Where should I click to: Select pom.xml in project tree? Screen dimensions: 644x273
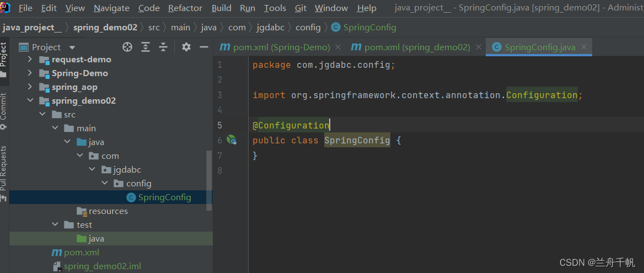coord(75,253)
